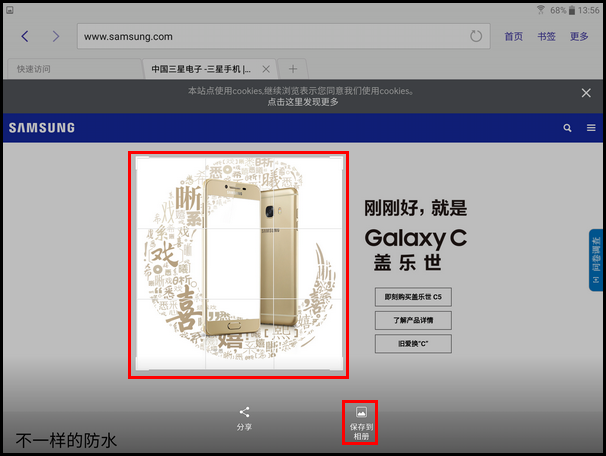
Task: Dismiss the cookies notice banner
Action: (x=586, y=93)
